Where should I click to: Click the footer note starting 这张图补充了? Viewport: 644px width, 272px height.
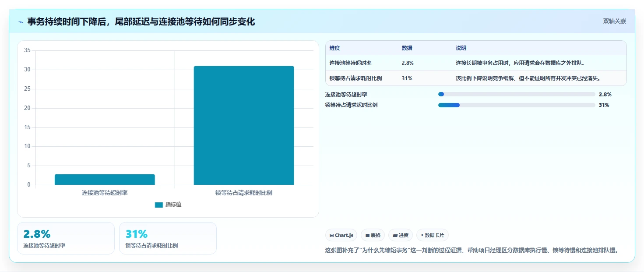(472, 251)
